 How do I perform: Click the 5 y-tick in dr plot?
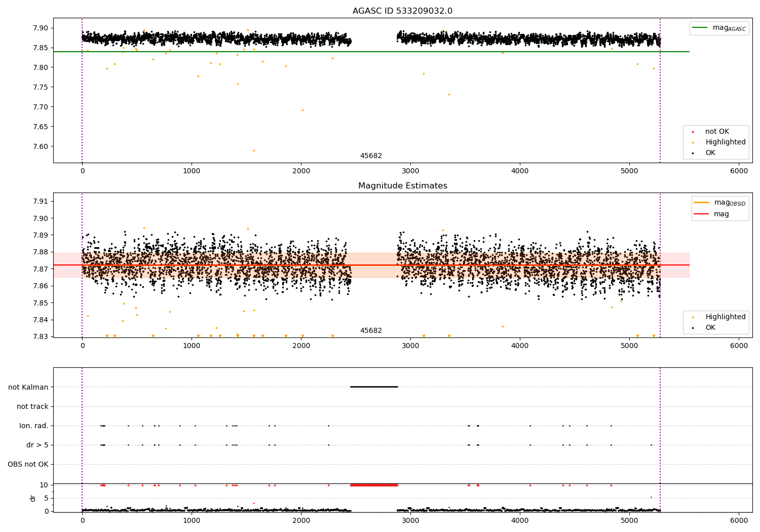point(46,498)
